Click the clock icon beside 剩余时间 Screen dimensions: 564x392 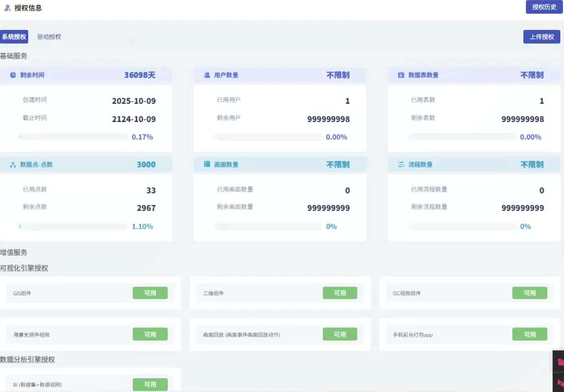(x=13, y=75)
